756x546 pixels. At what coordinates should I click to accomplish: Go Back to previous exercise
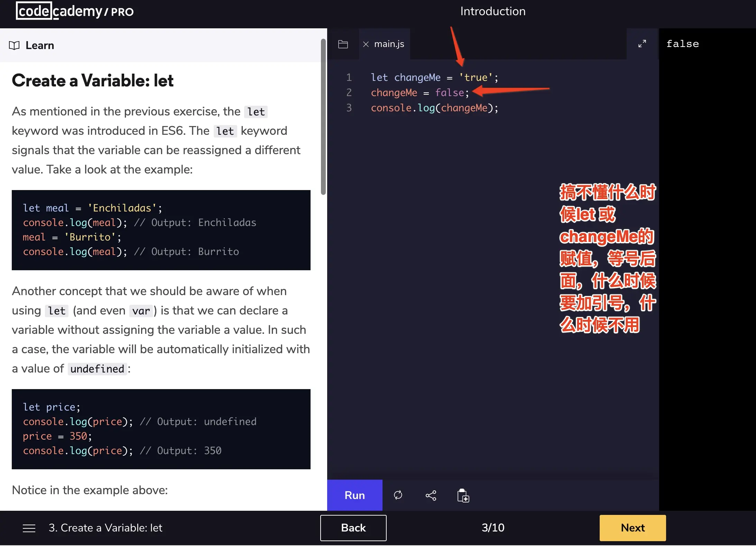(x=353, y=528)
